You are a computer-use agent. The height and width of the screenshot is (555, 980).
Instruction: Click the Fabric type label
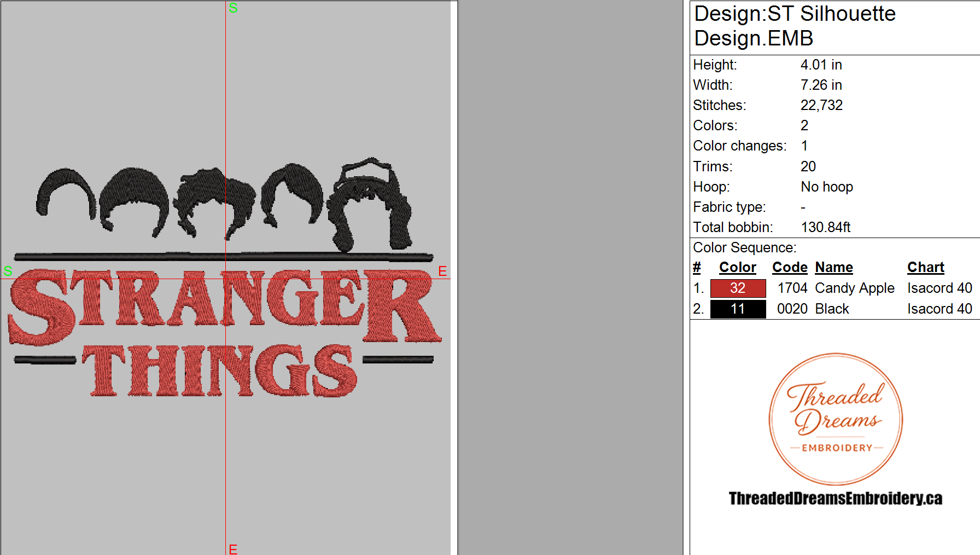tap(730, 207)
